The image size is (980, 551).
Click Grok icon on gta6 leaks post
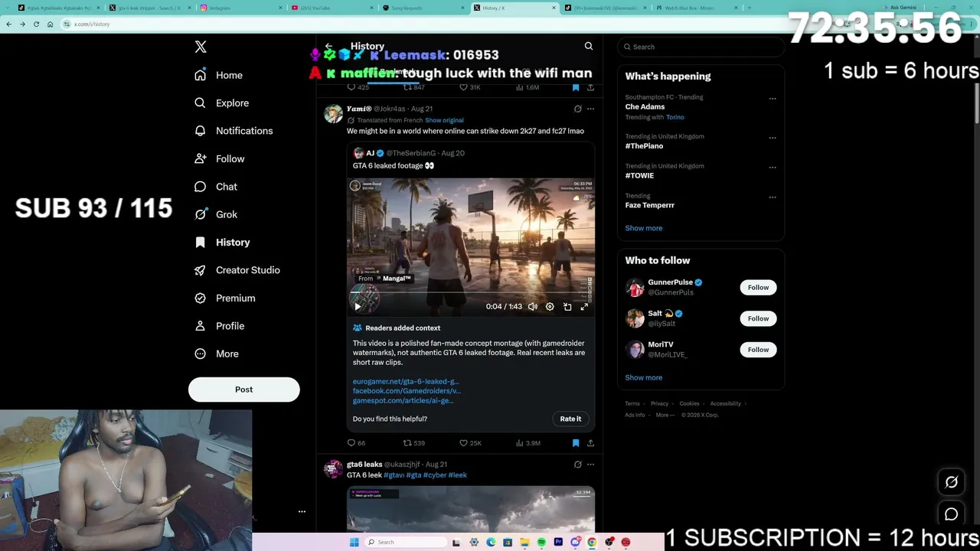coord(578,464)
